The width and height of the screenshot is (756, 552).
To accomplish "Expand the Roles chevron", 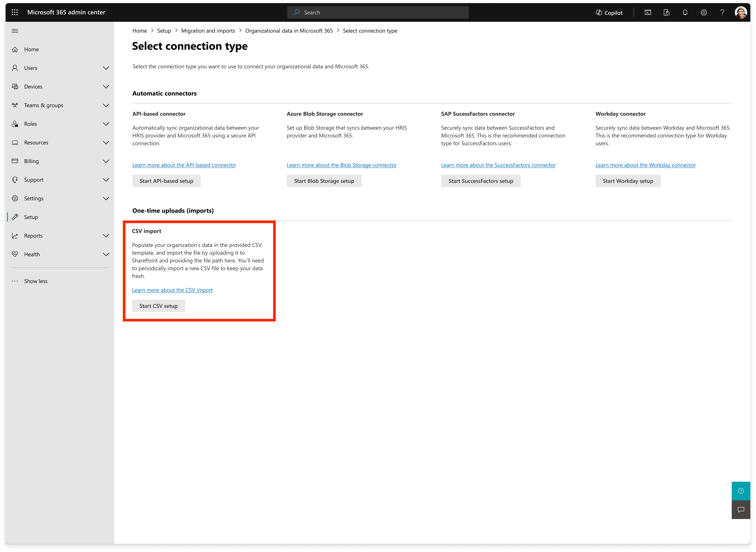I will tap(106, 124).
